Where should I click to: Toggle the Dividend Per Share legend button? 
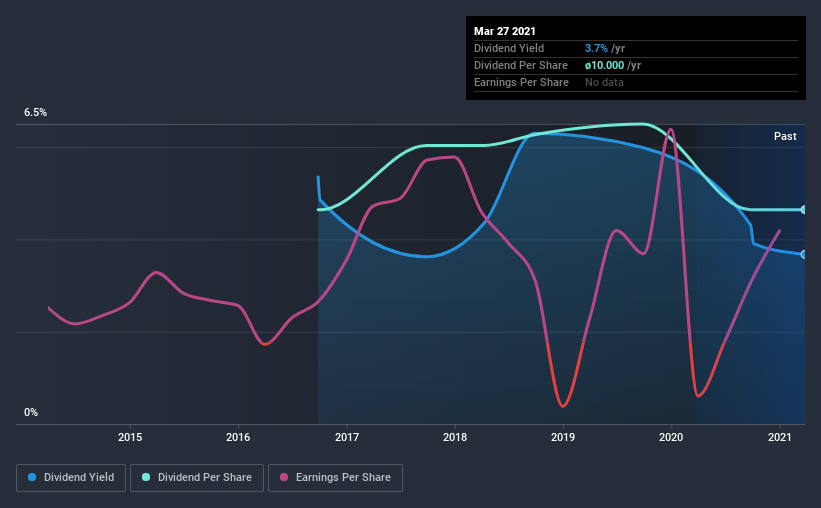(197, 478)
